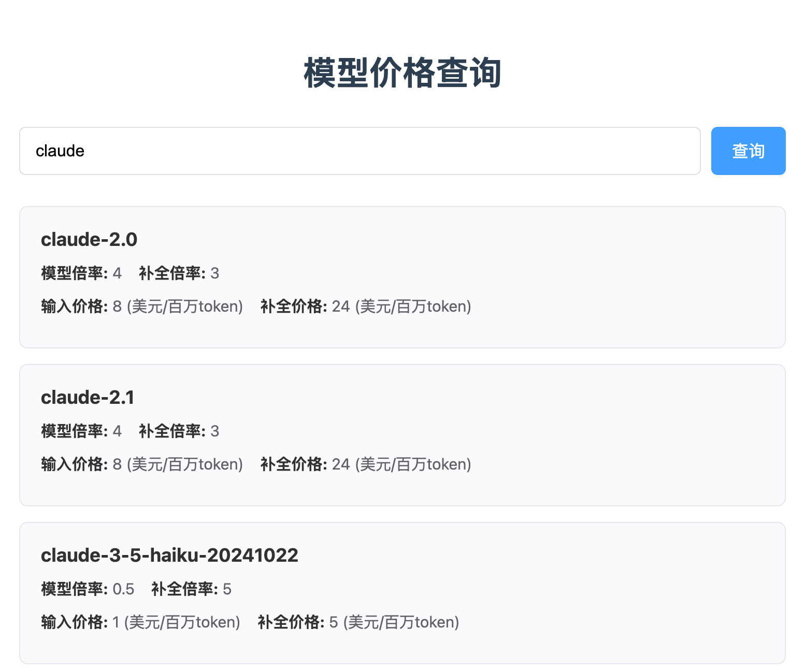Click 输入价格 label in claude-2.0 card

pos(74,306)
